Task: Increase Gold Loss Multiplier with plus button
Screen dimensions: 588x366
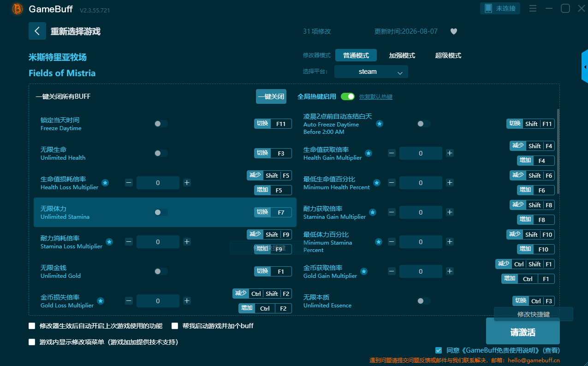Action: pos(187,301)
